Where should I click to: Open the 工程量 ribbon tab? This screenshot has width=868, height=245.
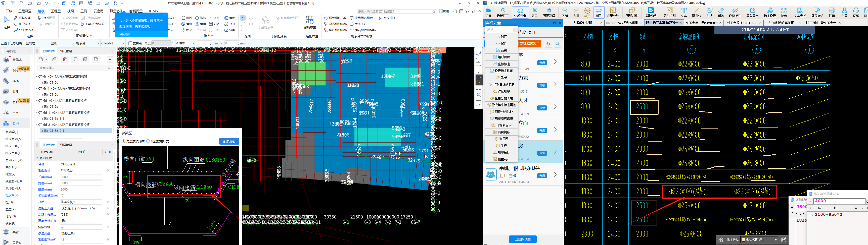pos(56,11)
